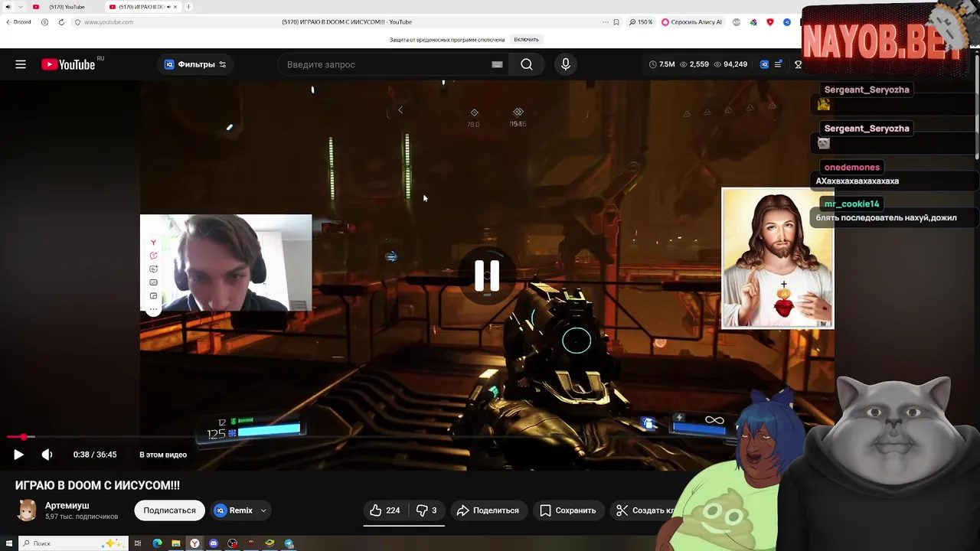Reload the page with refresh icon
Screen dimensions: 980x551
pyautogui.click(x=61, y=22)
